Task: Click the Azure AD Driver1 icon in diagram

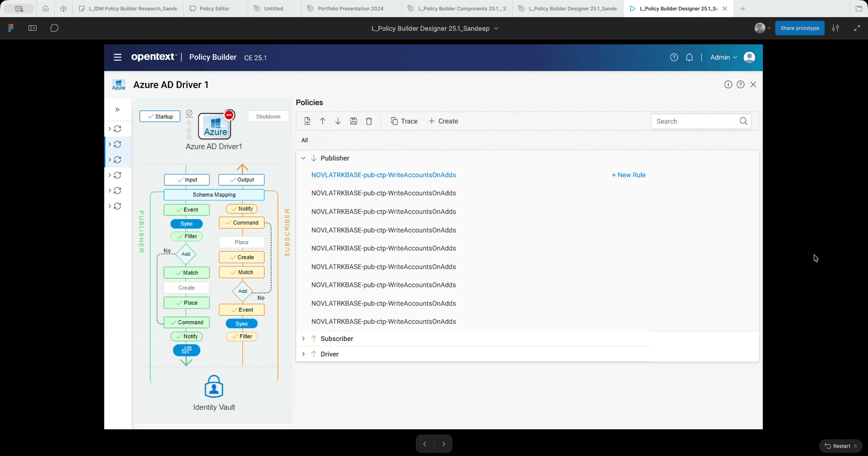Action: click(x=215, y=126)
